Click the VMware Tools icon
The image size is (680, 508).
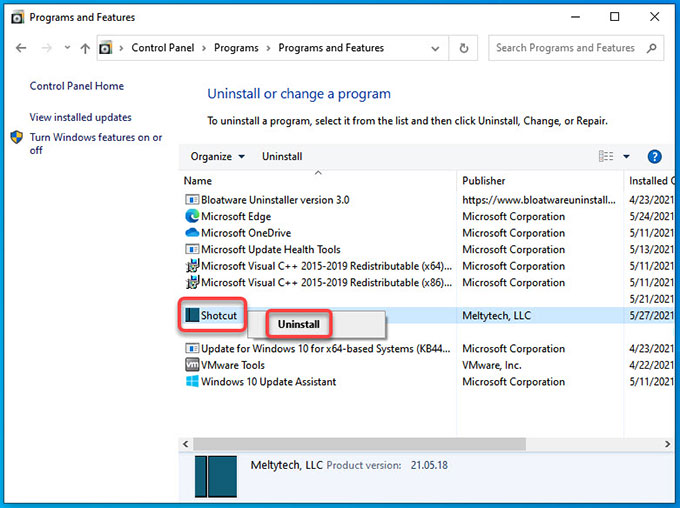tap(192, 364)
